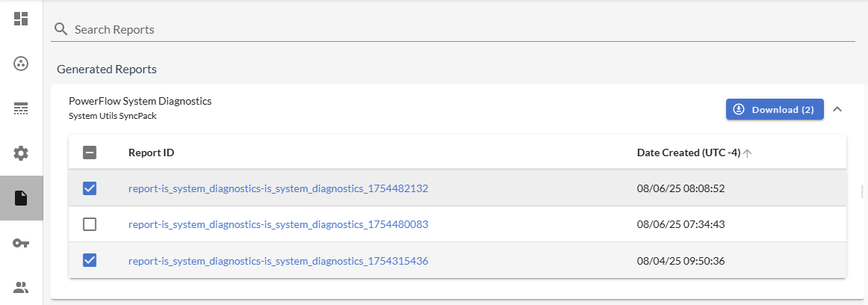
Task: Uncheck the report ending in 1754315436
Action: coord(90,260)
